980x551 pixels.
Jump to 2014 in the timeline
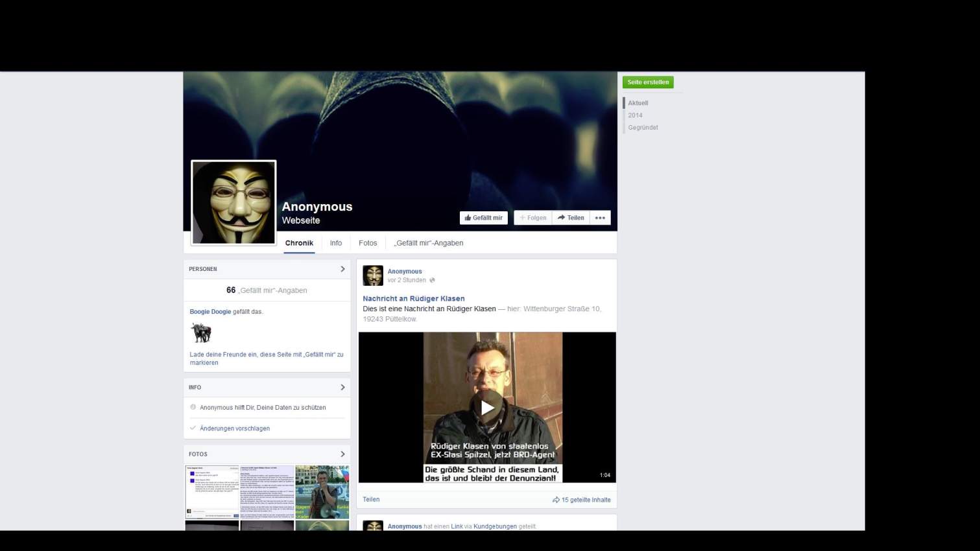[635, 115]
